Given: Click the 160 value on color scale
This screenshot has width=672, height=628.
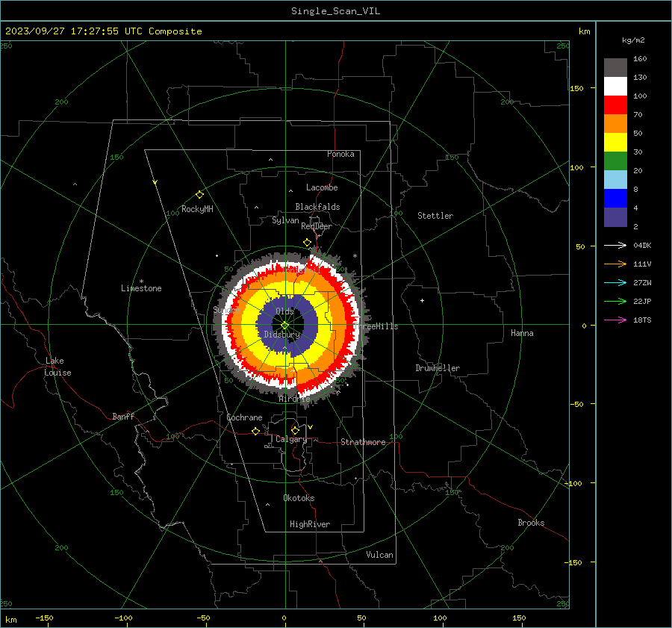Looking at the screenshot, I should [640, 59].
